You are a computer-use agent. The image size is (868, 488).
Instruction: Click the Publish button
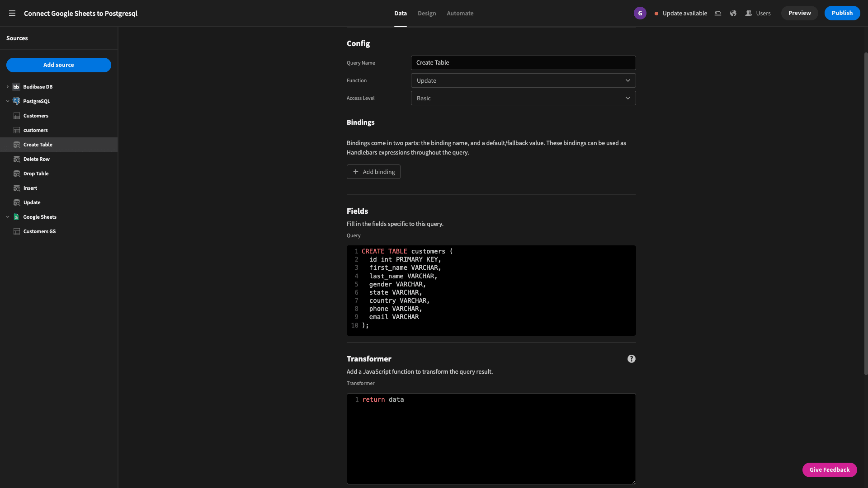coord(842,13)
